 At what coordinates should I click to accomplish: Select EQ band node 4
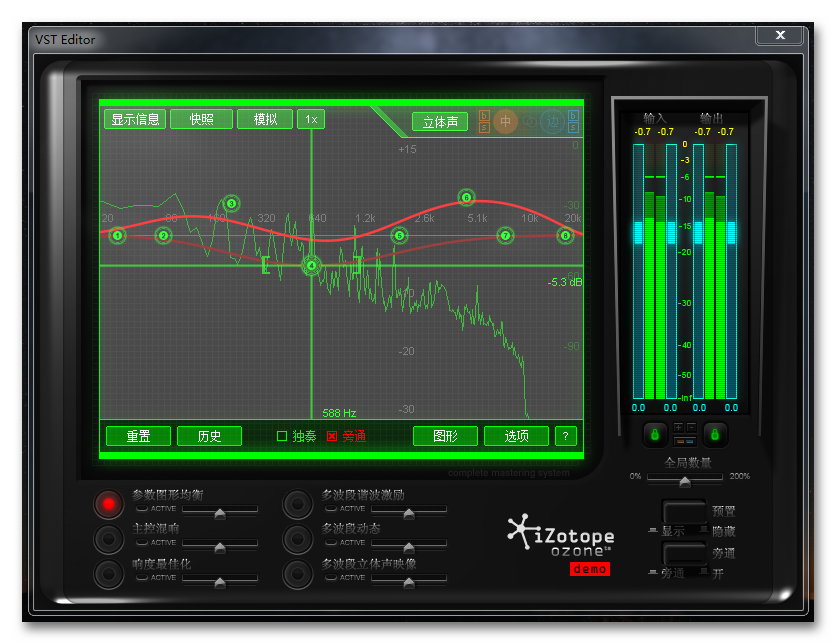(x=311, y=265)
